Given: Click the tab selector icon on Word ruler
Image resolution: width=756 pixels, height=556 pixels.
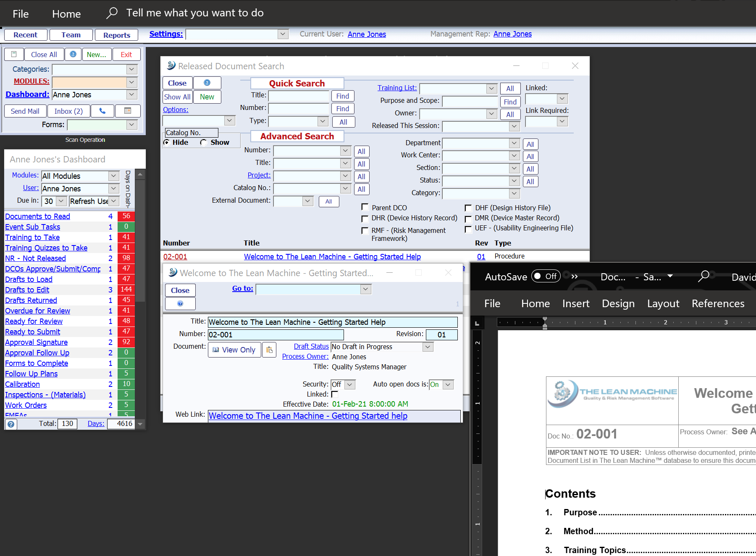Looking at the screenshot, I should click(x=477, y=323).
